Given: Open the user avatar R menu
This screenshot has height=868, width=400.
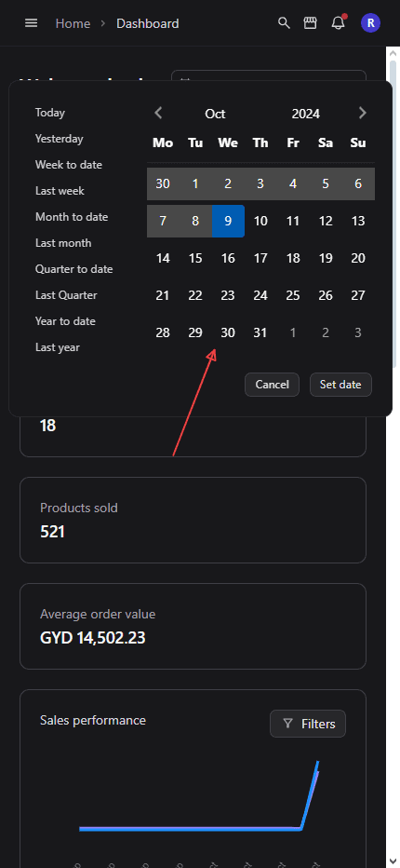Looking at the screenshot, I should [x=370, y=23].
